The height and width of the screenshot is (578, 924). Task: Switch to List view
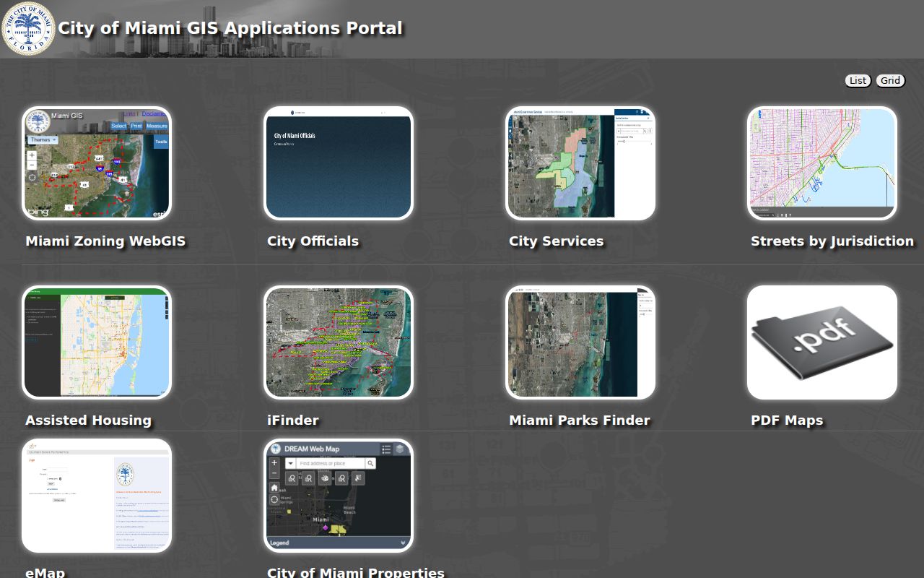coord(858,80)
